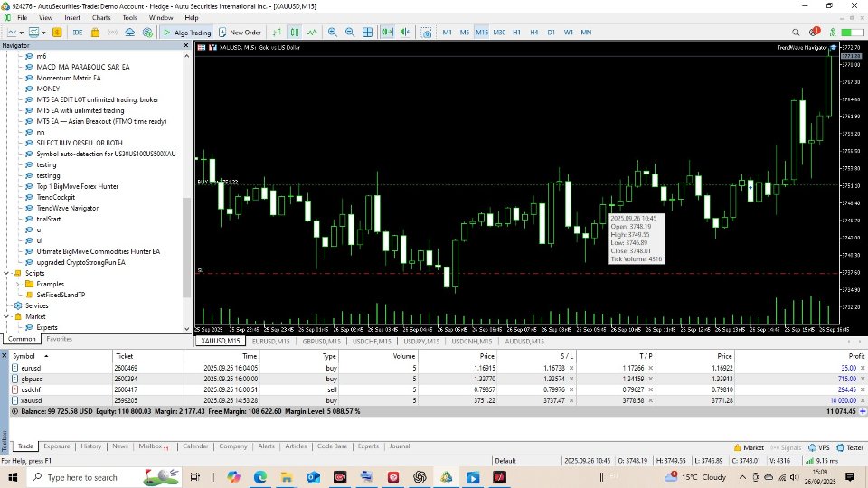Sort trades by Symbol column arrow
Screen dimensions: 868x488
coord(46,356)
